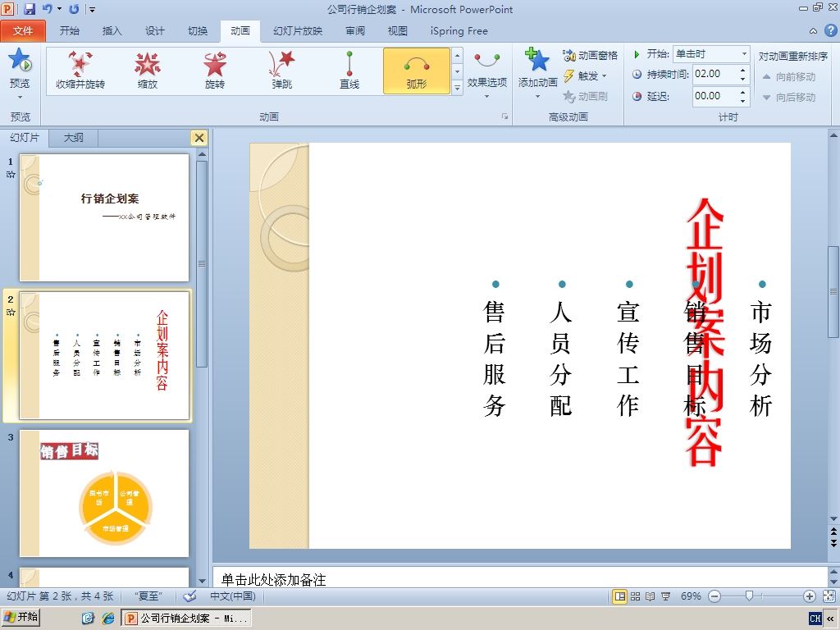Switch to the 视图 view tab
The image size is (840, 630).
[x=398, y=31]
